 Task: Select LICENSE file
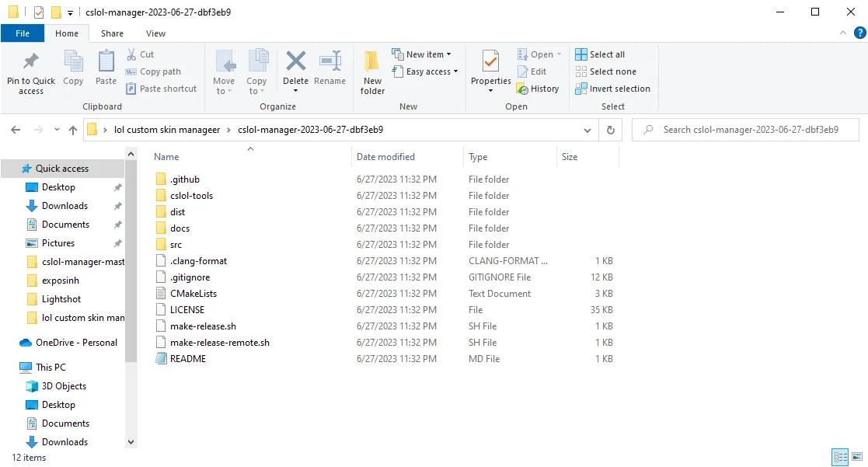pos(187,310)
